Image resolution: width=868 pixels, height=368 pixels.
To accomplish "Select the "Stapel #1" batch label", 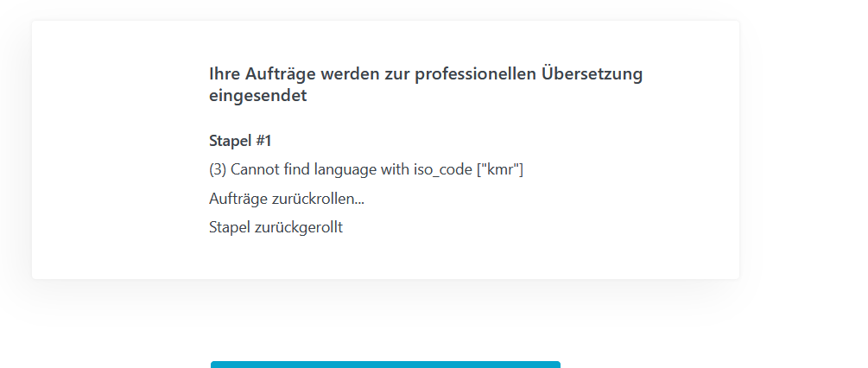I will pos(240,141).
